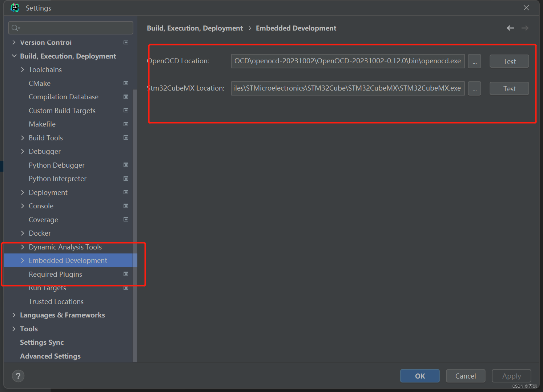
Task: Expand Languages & Frameworks section
Action: pyautogui.click(x=14, y=315)
